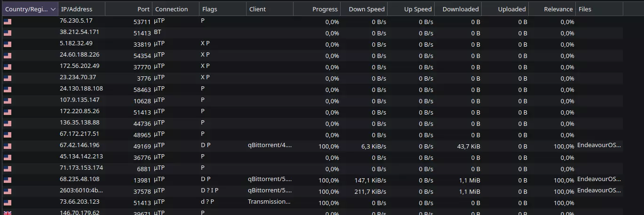644x215 pixels.
Task: Select peer address 136.35.138.88
Action: tap(80, 123)
